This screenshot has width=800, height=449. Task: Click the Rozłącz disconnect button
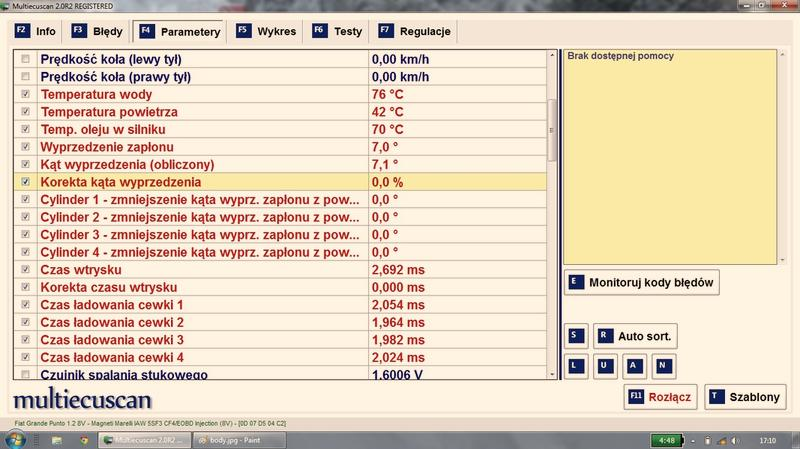[x=660, y=397]
